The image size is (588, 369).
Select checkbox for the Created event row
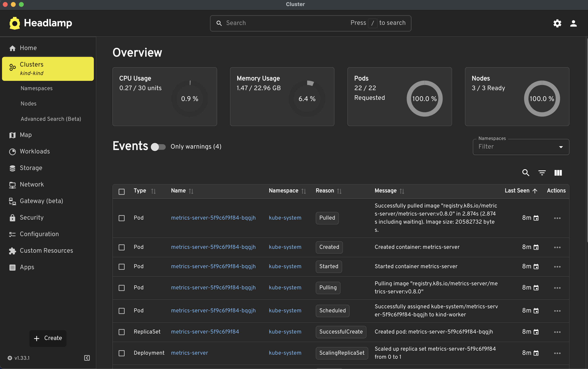pos(122,247)
